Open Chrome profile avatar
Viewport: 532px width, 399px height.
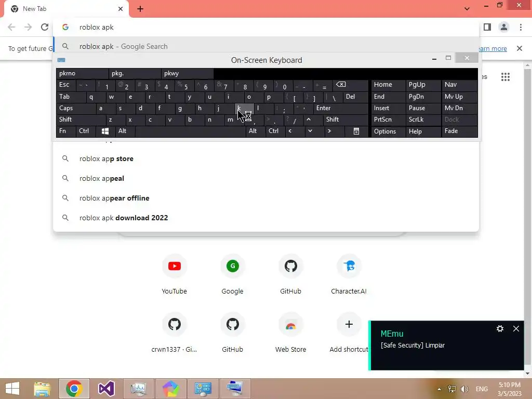[504, 27]
